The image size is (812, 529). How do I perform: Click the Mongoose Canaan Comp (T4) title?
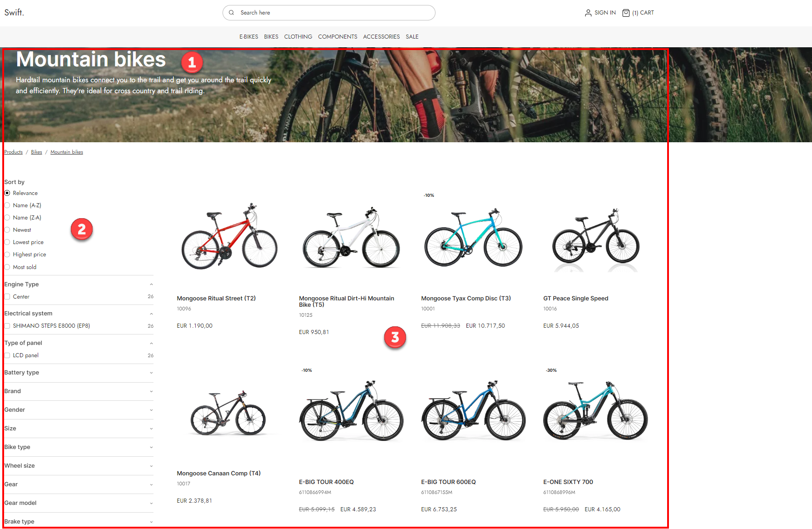(x=219, y=474)
